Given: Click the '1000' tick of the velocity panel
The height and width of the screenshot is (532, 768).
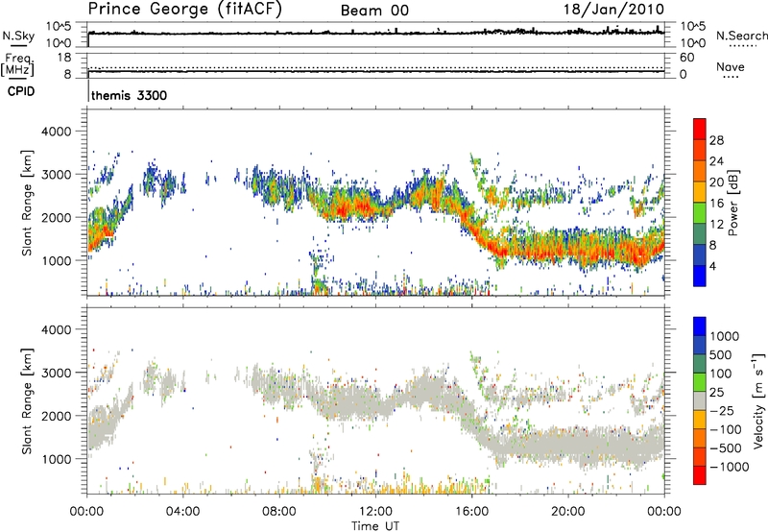Looking at the screenshot, I should (x=56, y=459).
